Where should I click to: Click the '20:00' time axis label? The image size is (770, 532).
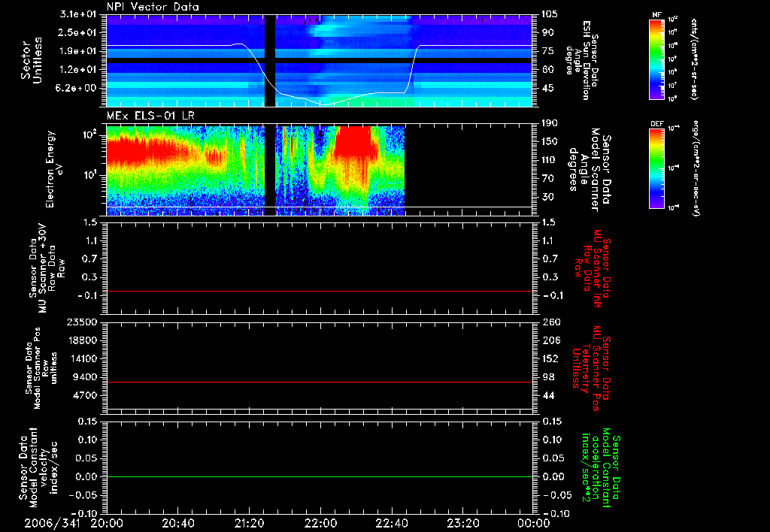coord(107,524)
